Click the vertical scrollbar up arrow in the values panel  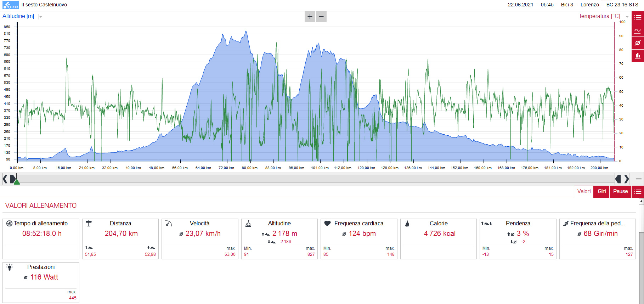point(641,201)
